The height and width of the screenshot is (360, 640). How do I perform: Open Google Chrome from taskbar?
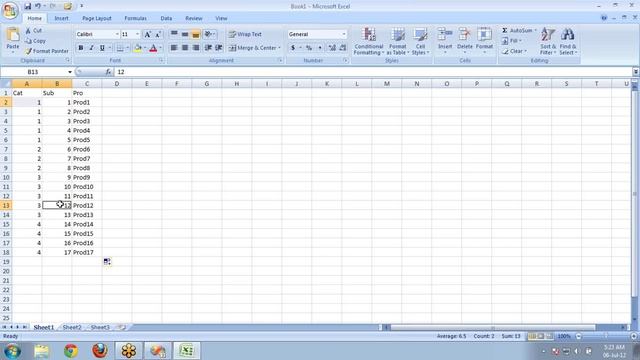tap(71, 351)
